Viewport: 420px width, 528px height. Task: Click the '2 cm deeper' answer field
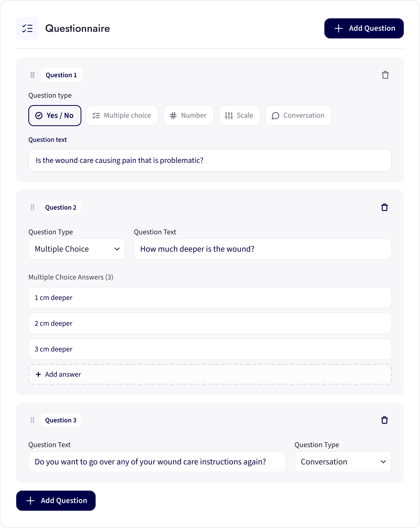[210, 323]
